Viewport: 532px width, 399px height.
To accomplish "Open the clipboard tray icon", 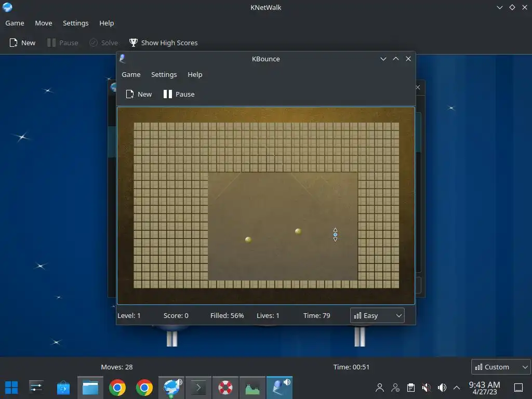I will [x=411, y=388].
